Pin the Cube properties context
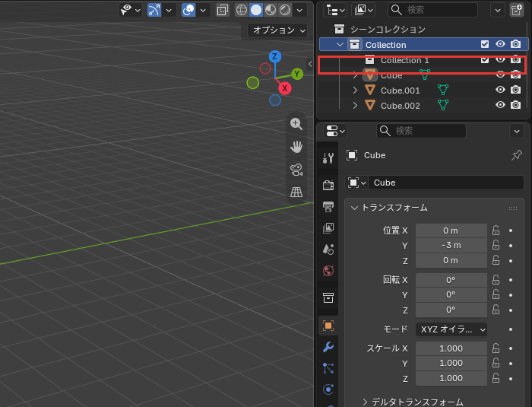 pos(516,155)
